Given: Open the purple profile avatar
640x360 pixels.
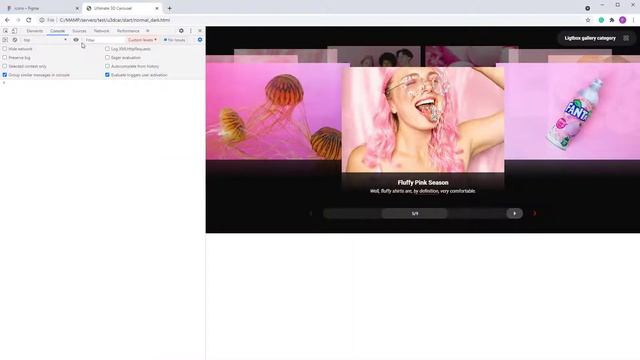Looking at the screenshot, I should (x=622, y=20).
